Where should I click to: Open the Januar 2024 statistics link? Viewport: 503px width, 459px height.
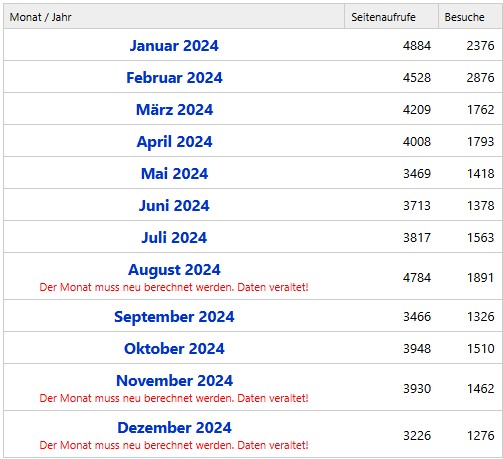point(174,45)
